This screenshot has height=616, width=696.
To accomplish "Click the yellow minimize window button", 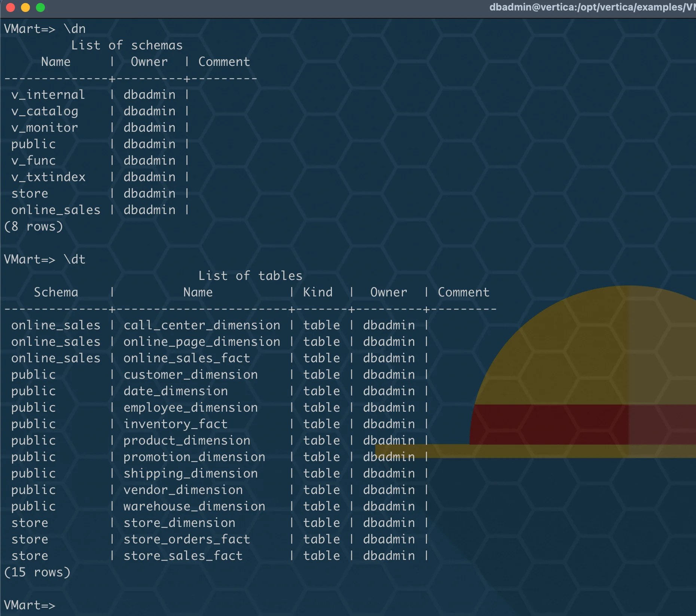I will click(25, 7).
